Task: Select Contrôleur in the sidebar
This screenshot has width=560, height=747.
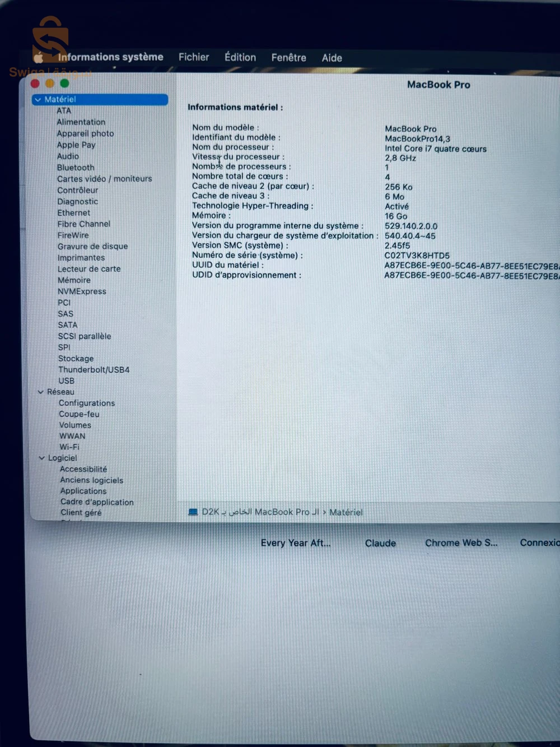Action: [78, 190]
